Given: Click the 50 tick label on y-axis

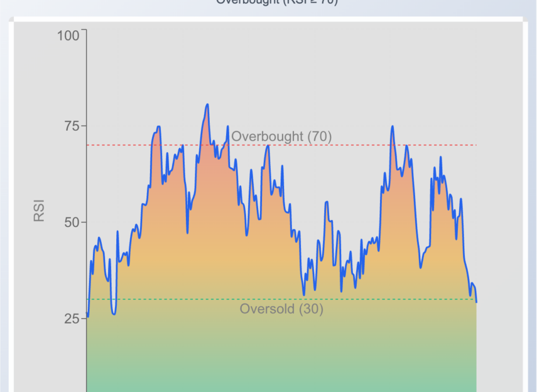Looking at the screenshot, I should coord(71,222).
